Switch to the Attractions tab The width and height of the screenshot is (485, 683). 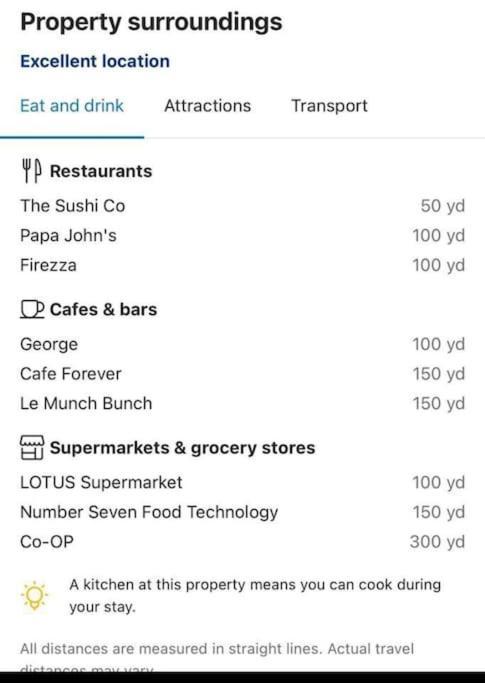pyautogui.click(x=207, y=106)
